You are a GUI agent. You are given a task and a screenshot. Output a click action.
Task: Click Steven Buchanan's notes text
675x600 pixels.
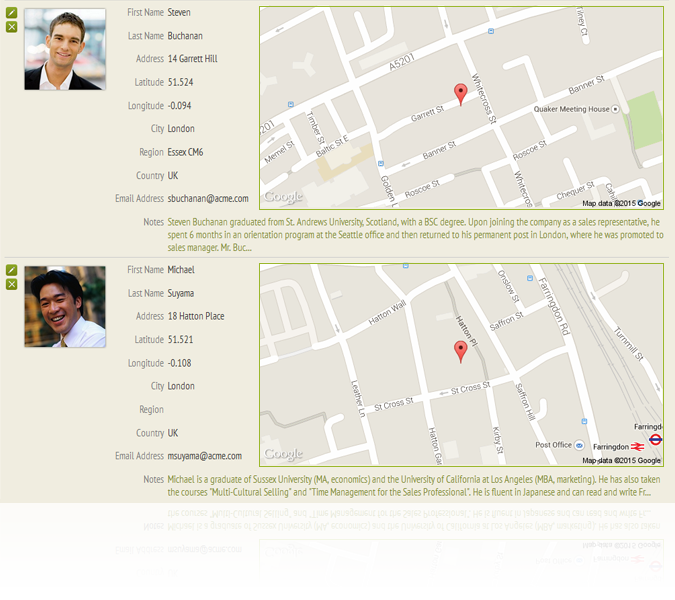pos(415,235)
